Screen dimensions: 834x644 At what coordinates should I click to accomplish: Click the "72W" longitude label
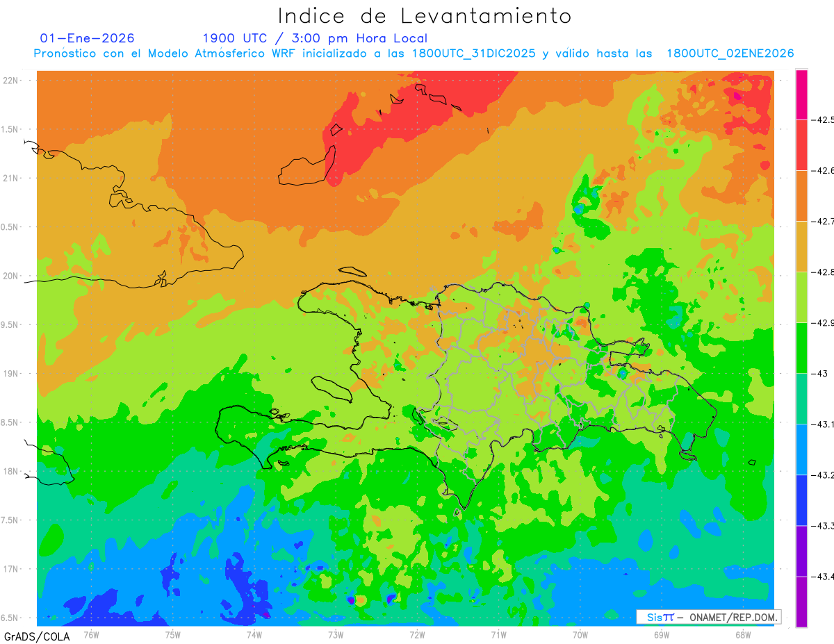(x=417, y=634)
